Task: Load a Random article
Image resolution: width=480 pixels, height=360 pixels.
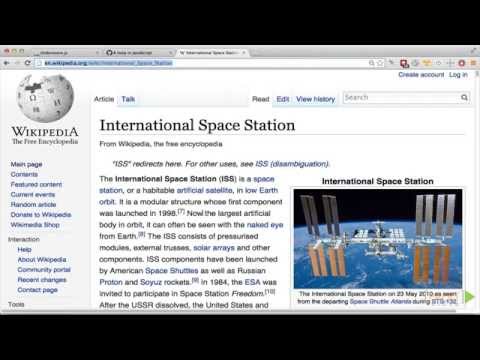Action: tap(33, 204)
